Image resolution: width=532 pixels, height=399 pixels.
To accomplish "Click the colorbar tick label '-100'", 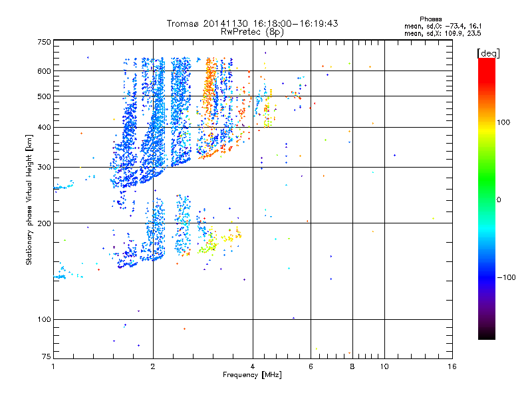I will [506, 277].
